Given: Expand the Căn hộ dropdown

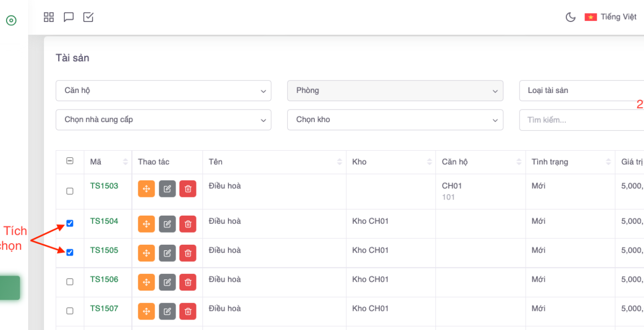Looking at the screenshot, I should (x=163, y=91).
